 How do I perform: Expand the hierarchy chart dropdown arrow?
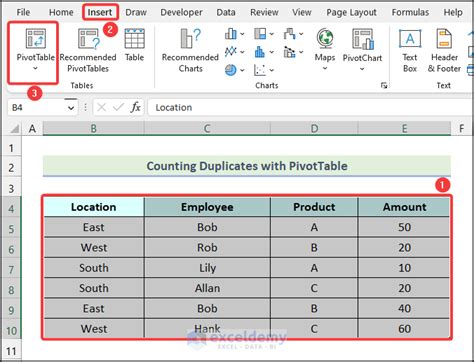(x=272, y=34)
